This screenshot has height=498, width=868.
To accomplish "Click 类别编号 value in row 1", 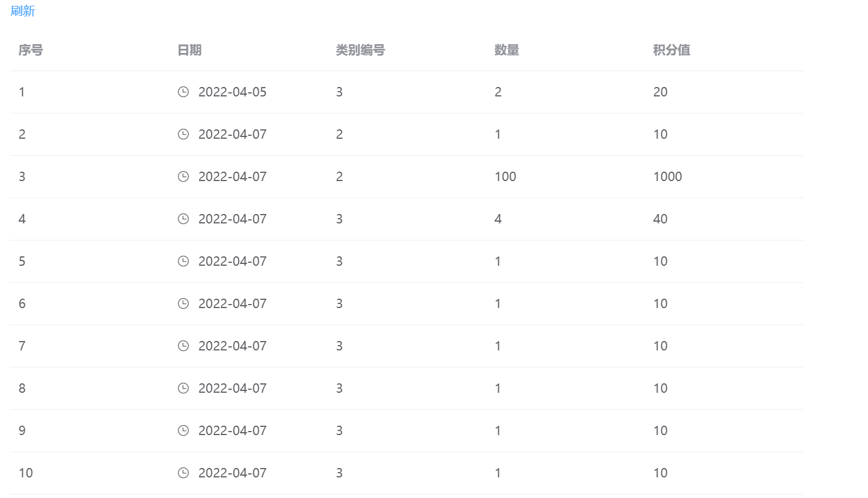I will pyautogui.click(x=339, y=92).
